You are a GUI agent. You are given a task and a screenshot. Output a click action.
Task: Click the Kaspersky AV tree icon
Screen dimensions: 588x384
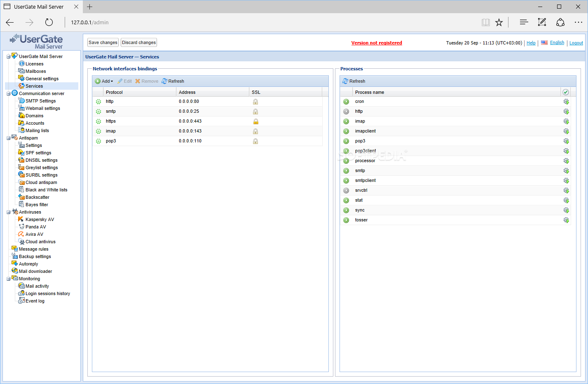tap(21, 219)
